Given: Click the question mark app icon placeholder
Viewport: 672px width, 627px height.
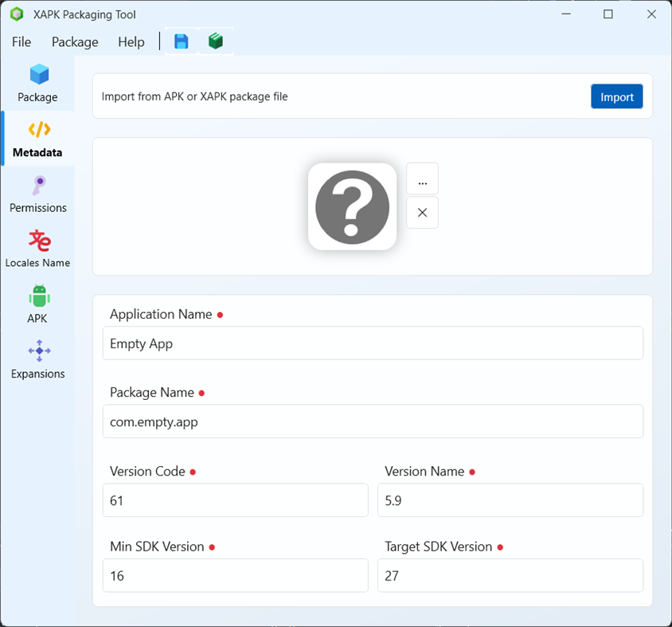Looking at the screenshot, I should [x=352, y=206].
